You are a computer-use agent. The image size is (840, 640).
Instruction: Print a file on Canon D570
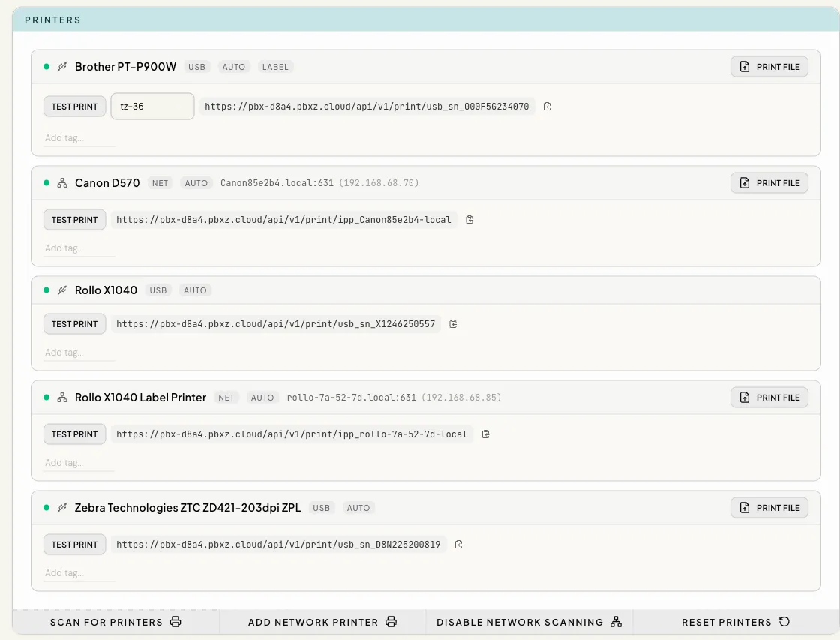coord(769,183)
